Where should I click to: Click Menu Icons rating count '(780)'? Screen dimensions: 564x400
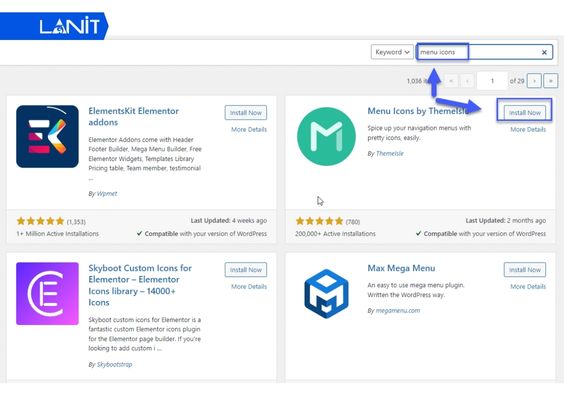tap(353, 222)
